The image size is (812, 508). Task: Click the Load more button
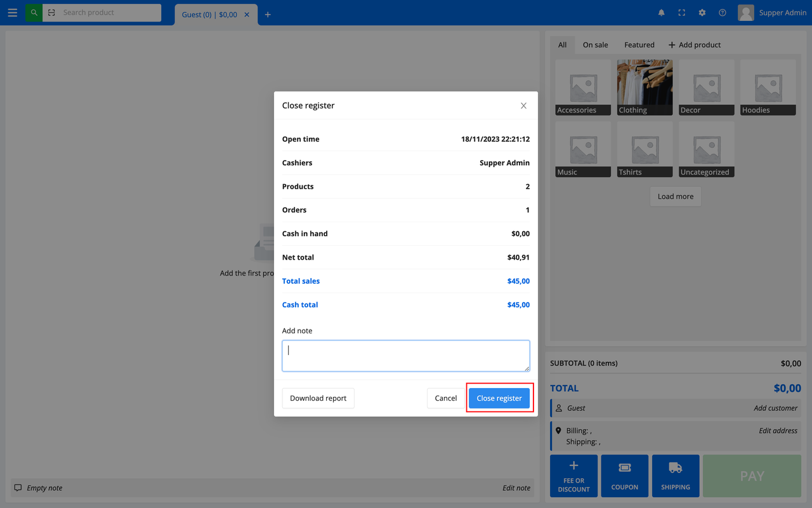click(676, 196)
